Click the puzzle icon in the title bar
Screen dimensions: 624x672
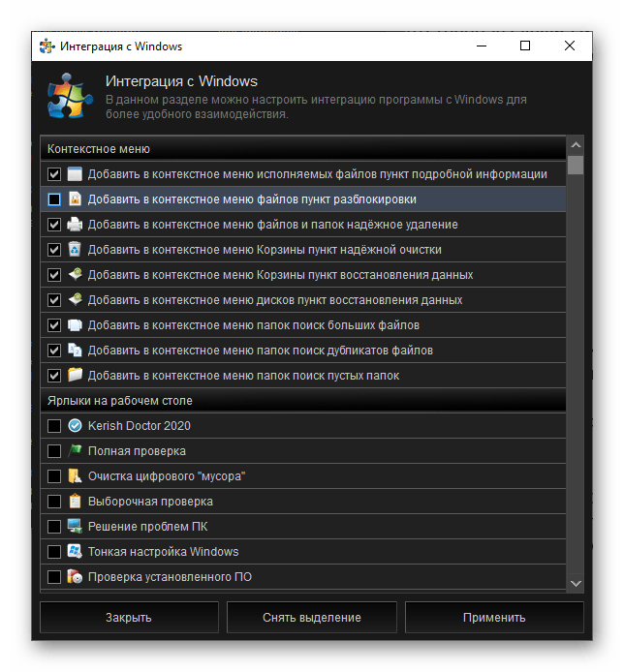click(x=47, y=46)
